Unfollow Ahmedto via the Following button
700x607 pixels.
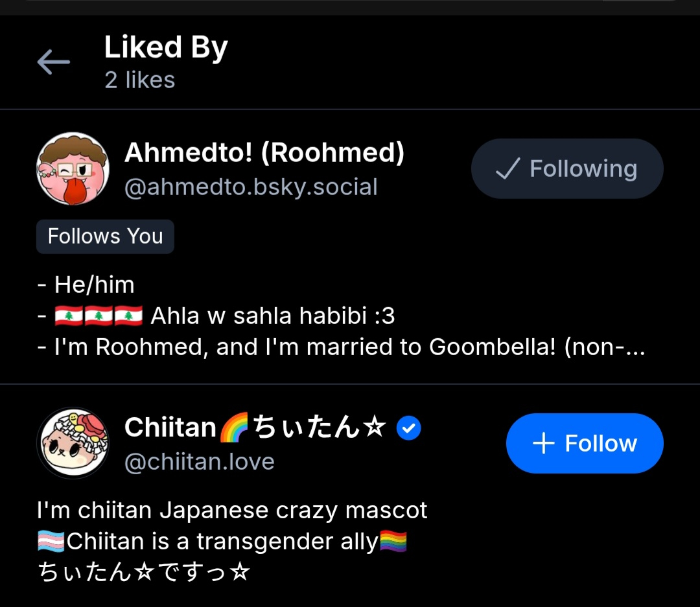(567, 168)
